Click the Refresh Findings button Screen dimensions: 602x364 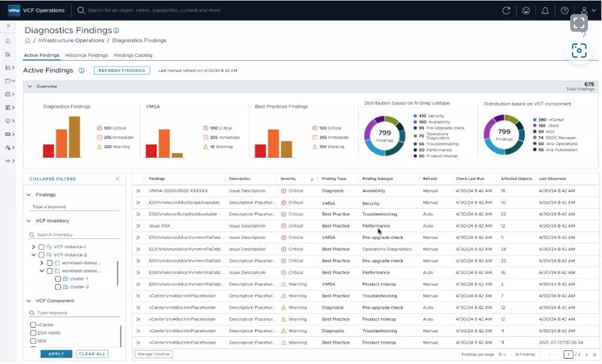pos(122,71)
